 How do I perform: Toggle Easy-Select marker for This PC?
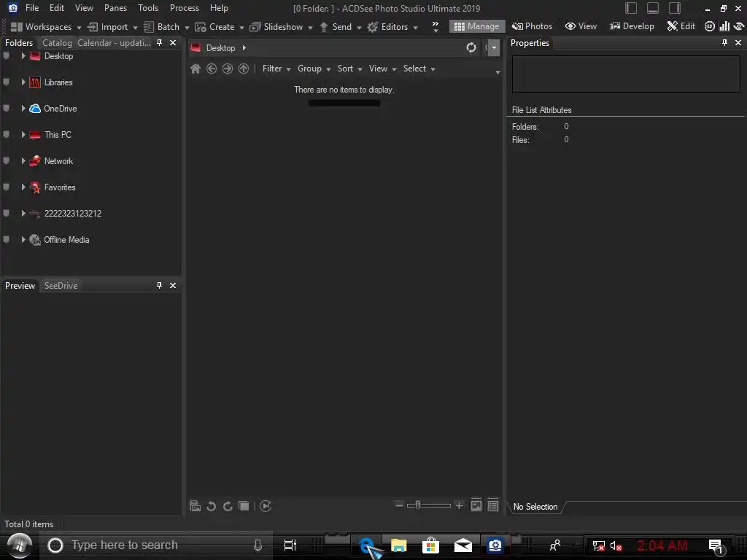[6, 134]
